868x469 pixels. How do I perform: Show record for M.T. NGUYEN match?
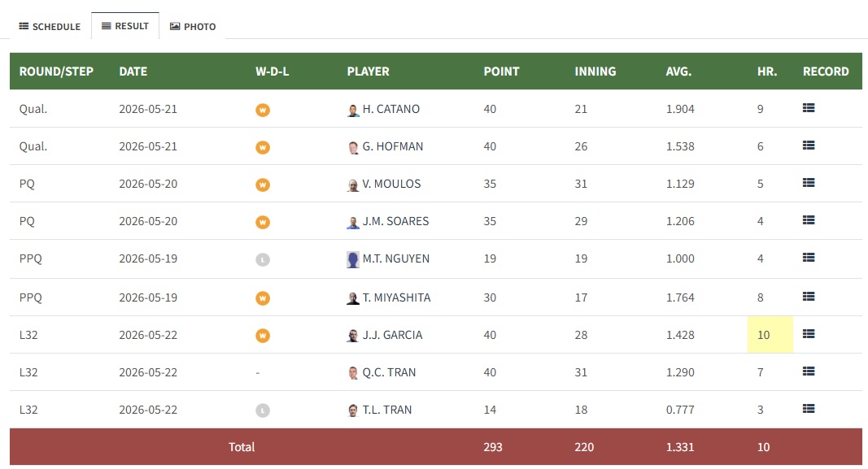click(x=809, y=258)
